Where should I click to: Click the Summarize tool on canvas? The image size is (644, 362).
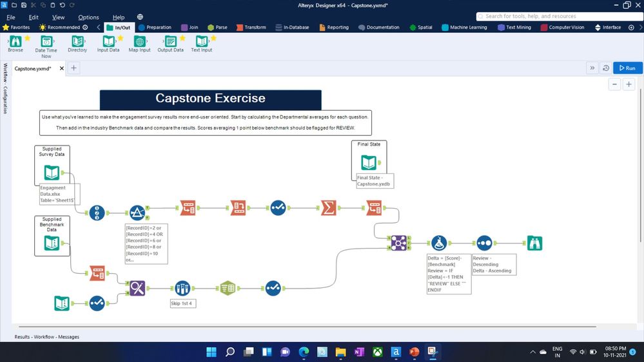tap(328, 207)
